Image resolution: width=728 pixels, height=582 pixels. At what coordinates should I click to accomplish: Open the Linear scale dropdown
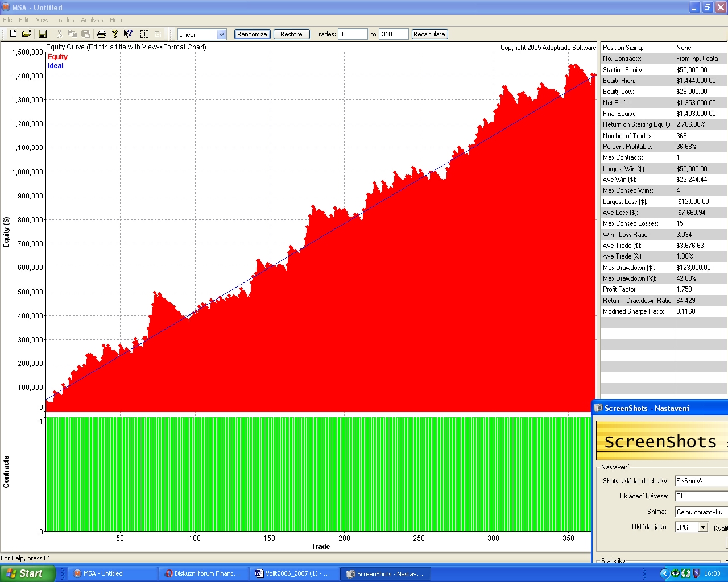[x=221, y=35]
